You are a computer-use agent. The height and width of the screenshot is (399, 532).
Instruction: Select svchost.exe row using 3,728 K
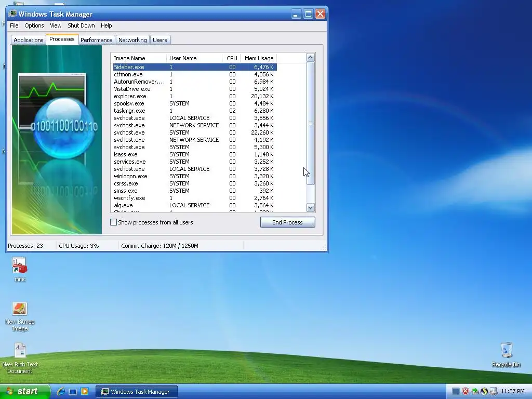coord(195,169)
